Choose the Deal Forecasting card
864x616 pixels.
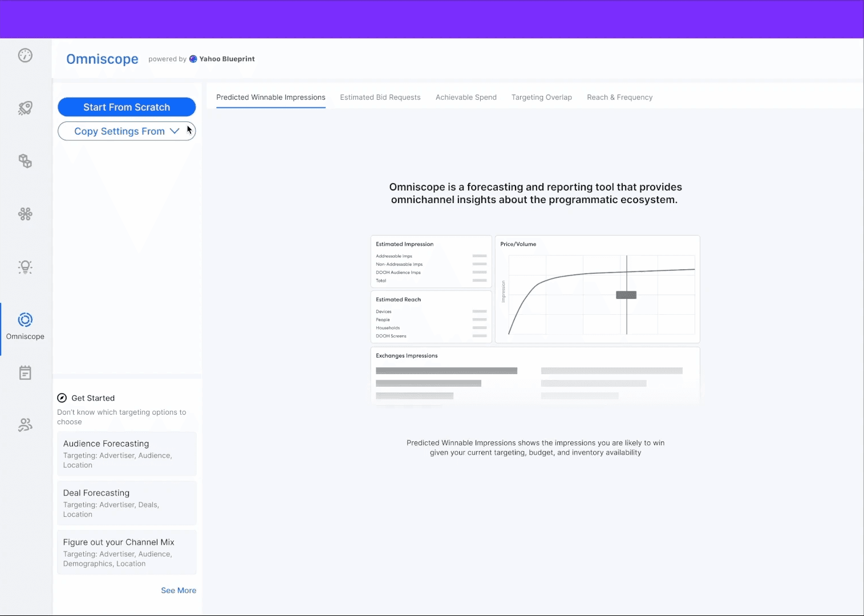click(127, 503)
